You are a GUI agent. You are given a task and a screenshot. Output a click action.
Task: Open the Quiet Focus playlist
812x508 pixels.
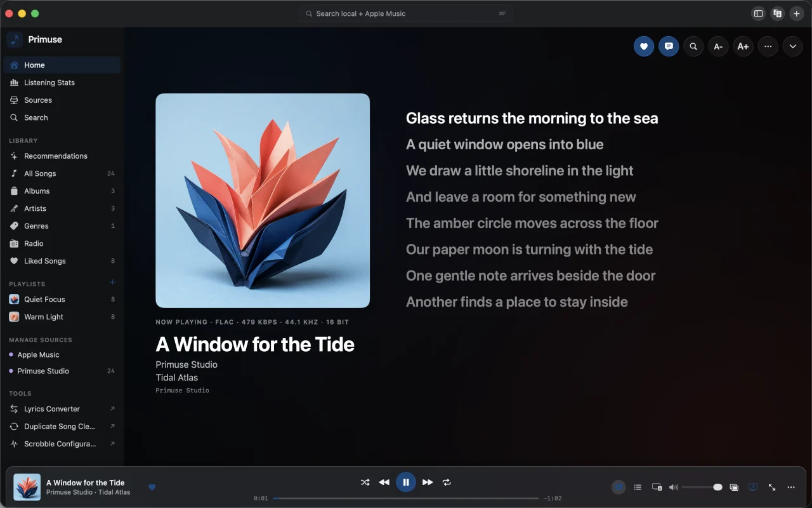click(x=62, y=299)
